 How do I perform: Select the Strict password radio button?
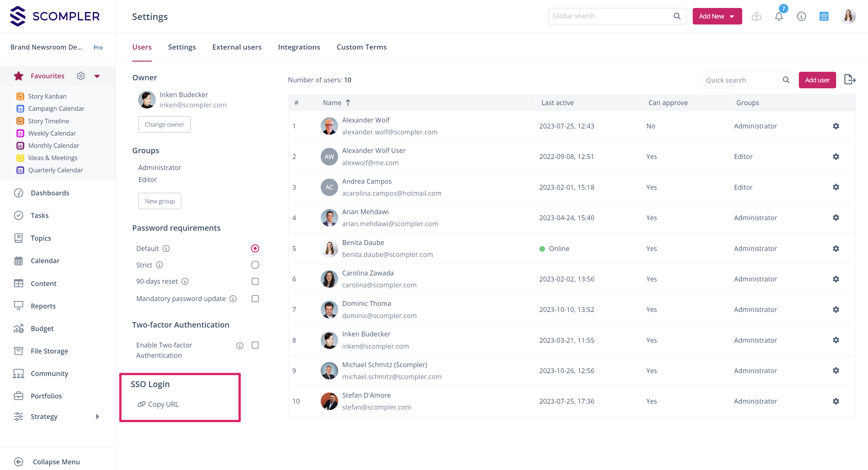point(255,265)
